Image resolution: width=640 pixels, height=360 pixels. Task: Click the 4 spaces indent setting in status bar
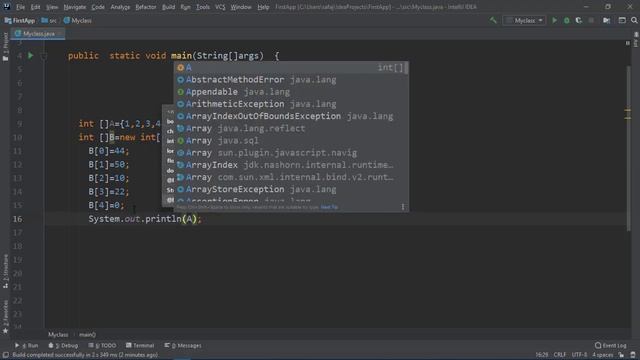(602, 355)
